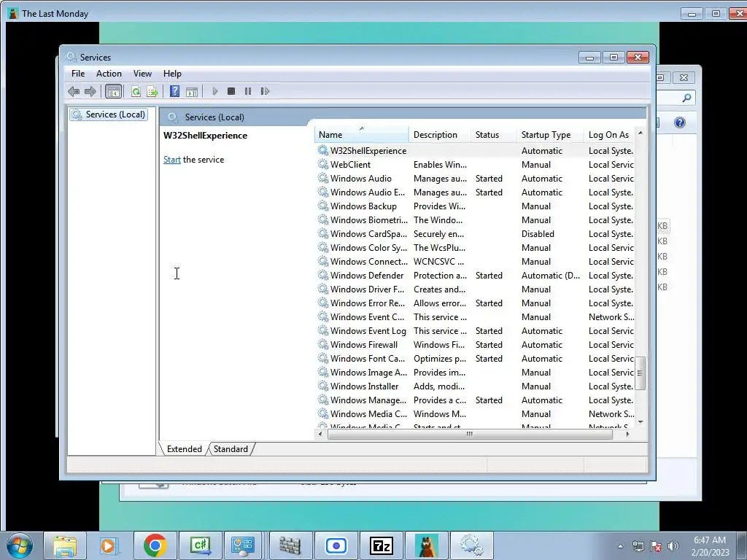Click the Refresh toolbar icon

coord(136,91)
